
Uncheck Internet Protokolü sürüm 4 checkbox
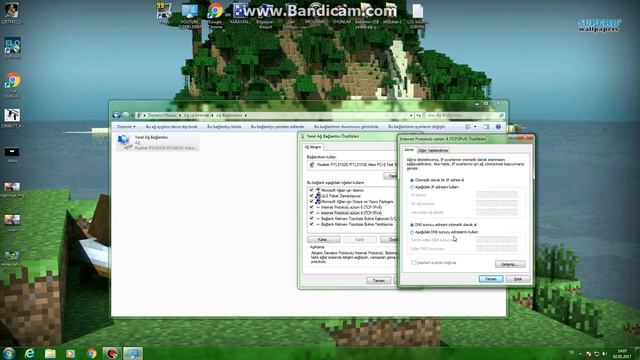tap(312, 213)
